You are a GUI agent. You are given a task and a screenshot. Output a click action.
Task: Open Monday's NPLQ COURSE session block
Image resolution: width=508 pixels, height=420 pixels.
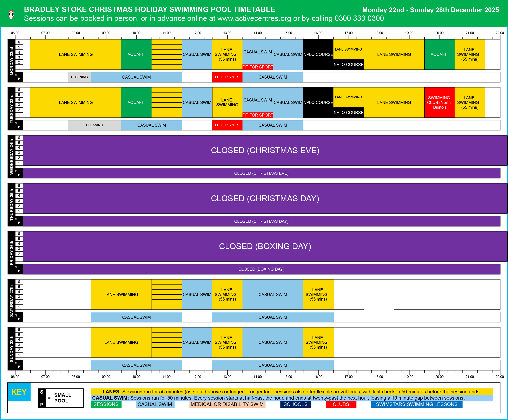(x=318, y=54)
